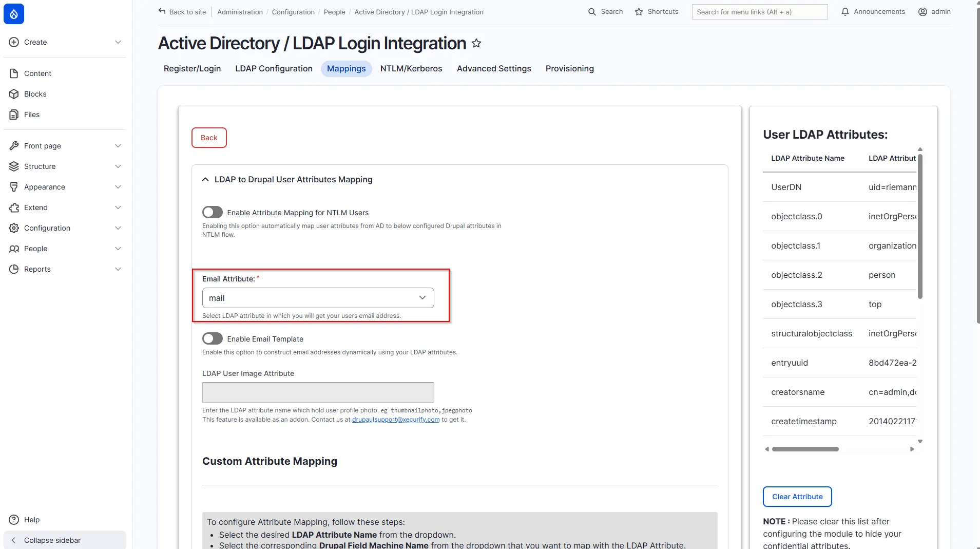The width and height of the screenshot is (980, 549).
Task: Star this page as a shortcut next to title
Action: click(476, 43)
